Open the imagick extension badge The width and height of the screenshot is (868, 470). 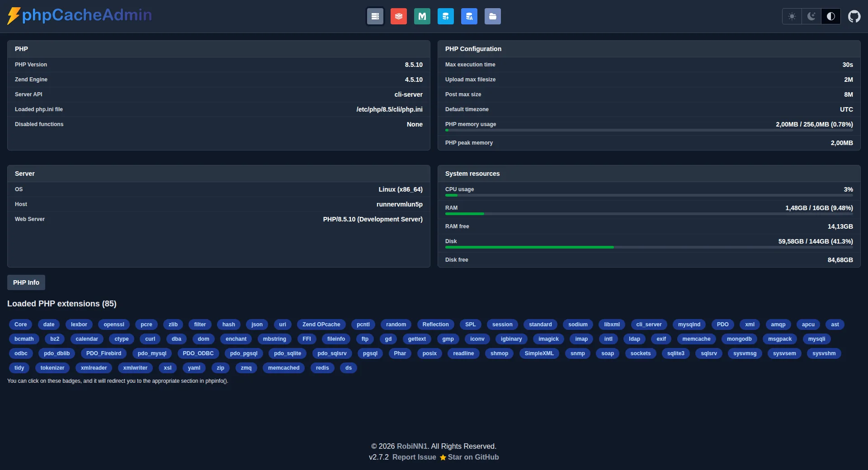[x=548, y=339]
